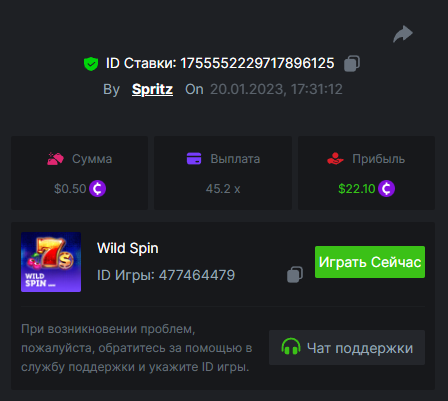Click the 45.2 x payout value
Screen dimensions: 448x401
click(x=223, y=189)
